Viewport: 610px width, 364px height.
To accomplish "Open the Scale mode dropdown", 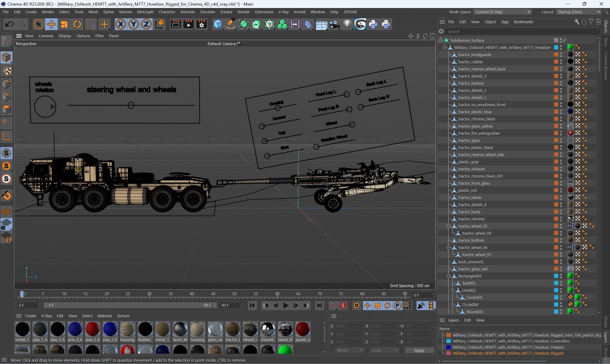I will [x=385, y=351].
